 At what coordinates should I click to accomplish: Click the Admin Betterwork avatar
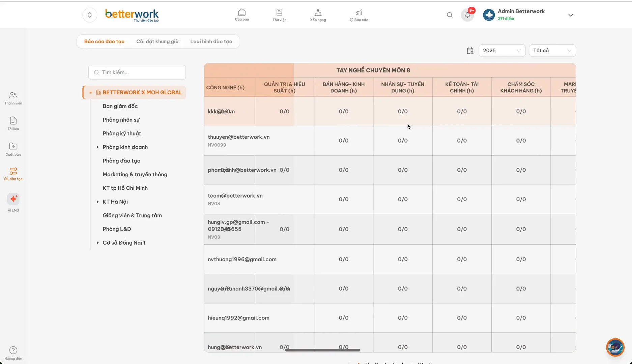pos(489,15)
